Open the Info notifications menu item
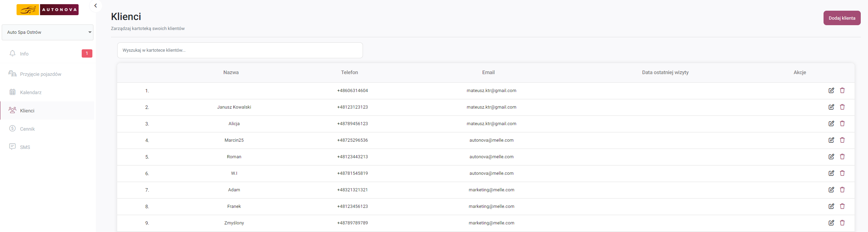 (x=47, y=53)
